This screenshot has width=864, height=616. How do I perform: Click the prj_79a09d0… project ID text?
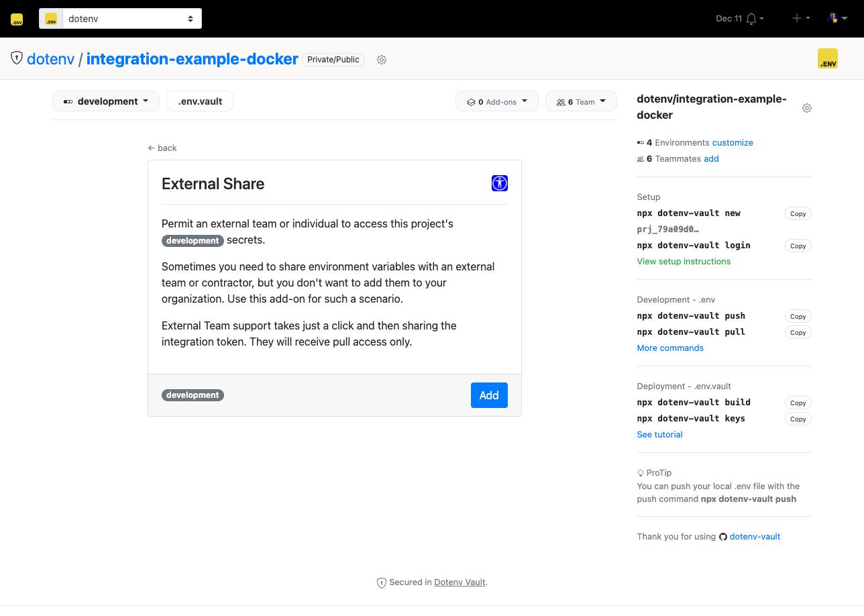coord(668,229)
